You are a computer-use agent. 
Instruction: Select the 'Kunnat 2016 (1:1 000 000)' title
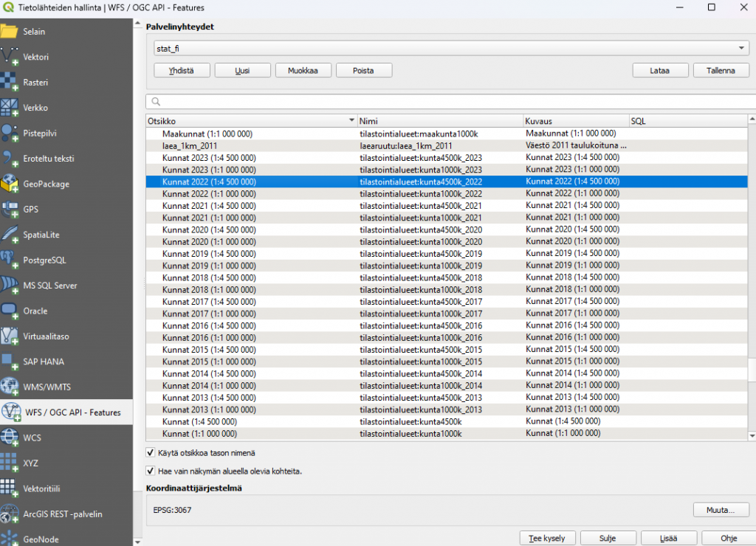209,338
